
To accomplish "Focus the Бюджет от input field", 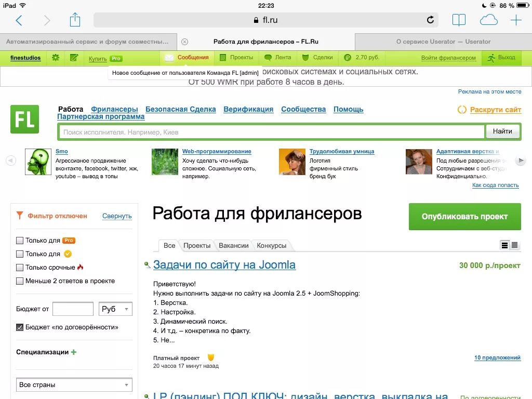I will click(73, 309).
